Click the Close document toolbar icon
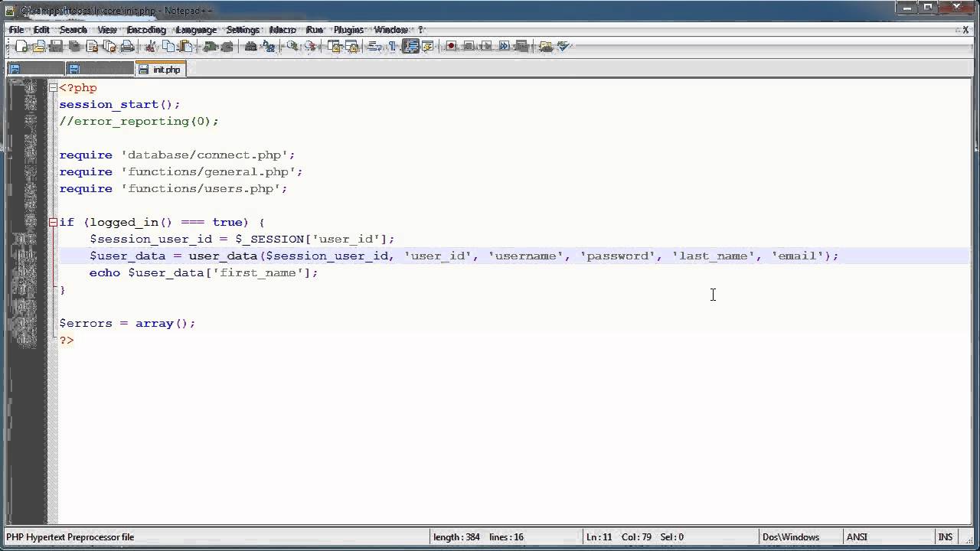980x551 pixels. [92, 47]
